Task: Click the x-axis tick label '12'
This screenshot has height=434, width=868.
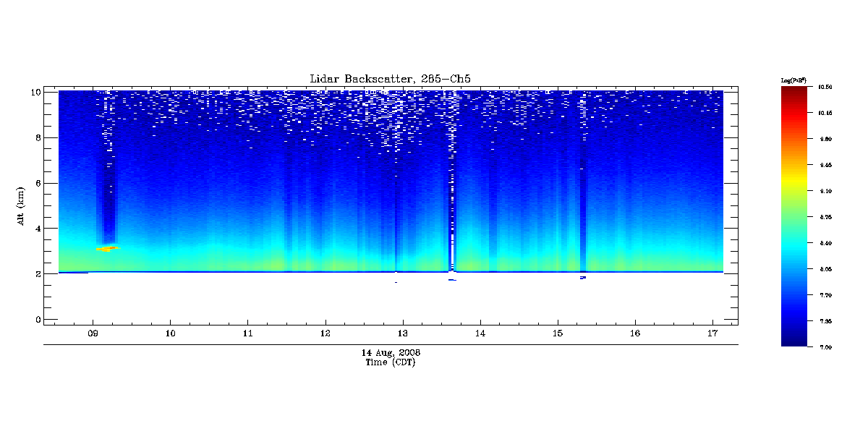Action: click(x=325, y=334)
